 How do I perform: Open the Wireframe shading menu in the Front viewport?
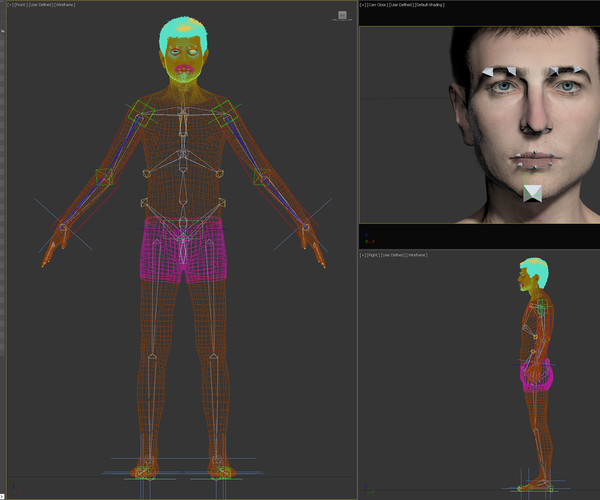click(x=65, y=5)
